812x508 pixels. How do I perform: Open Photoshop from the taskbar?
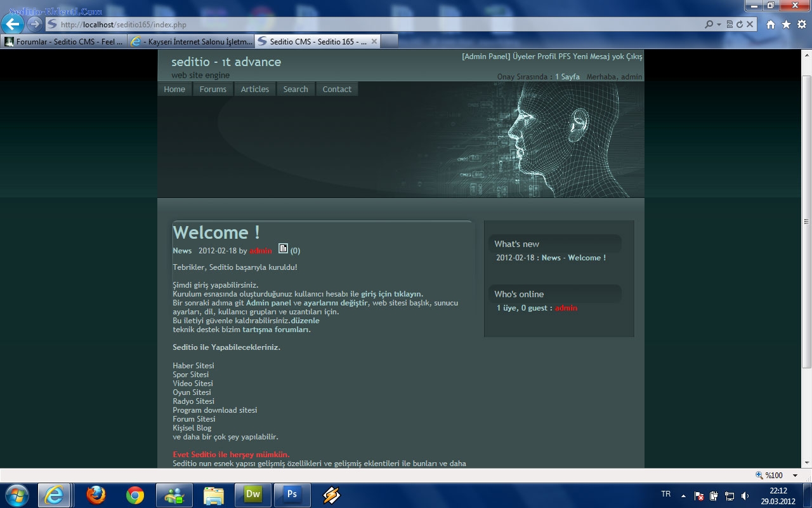(x=292, y=495)
